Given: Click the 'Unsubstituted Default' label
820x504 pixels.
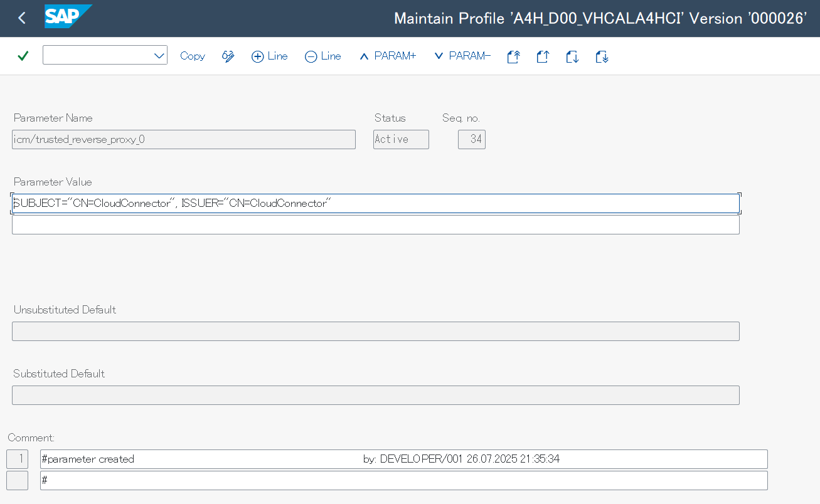Looking at the screenshot, I should pyautogui.click(x=65, y=310).
